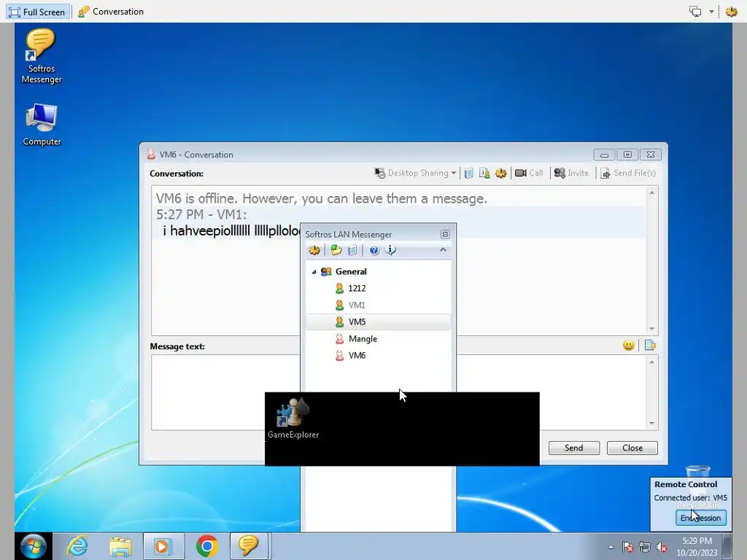
Task: Open the smiley emoticon picker
Action: coord(628,345)
